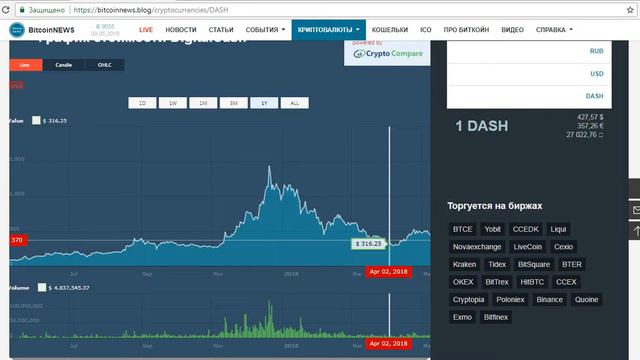Image resolution: width=640 pixels, height=360 pixels.
Task: Click the BTER exchange tag
Action: [571, 264]
